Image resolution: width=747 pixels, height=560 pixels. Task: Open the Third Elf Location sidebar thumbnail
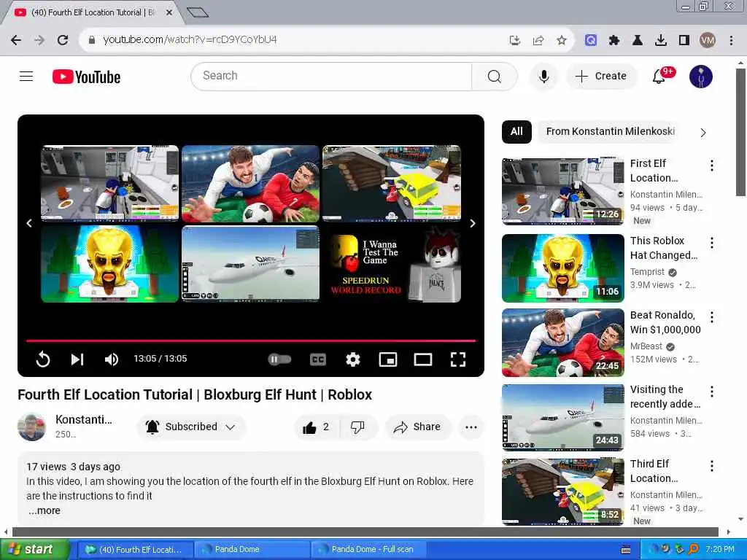point(562,492)
